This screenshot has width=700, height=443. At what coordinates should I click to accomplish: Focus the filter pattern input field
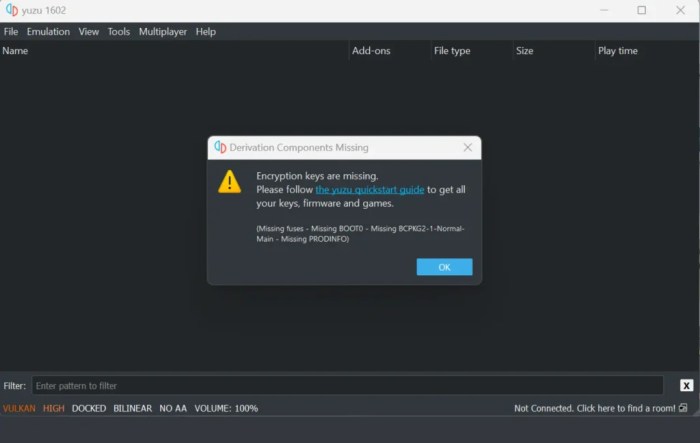pos(347,385)
